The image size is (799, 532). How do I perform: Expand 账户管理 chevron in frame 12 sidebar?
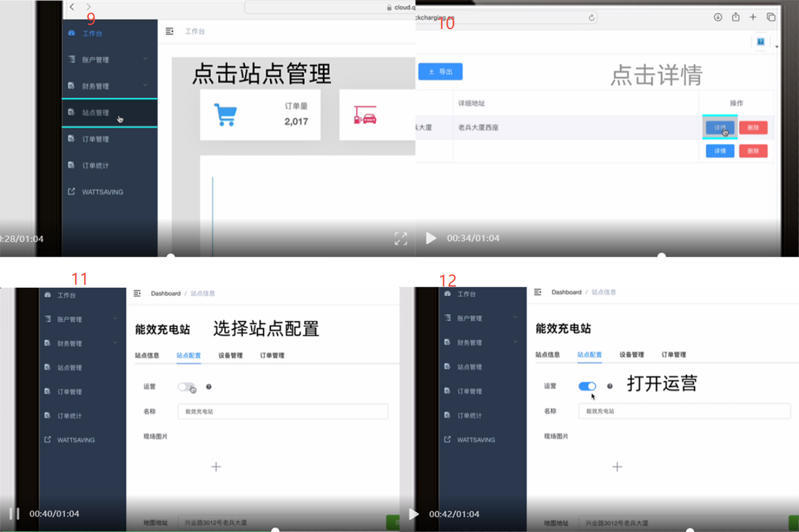(x=515, y=317)
